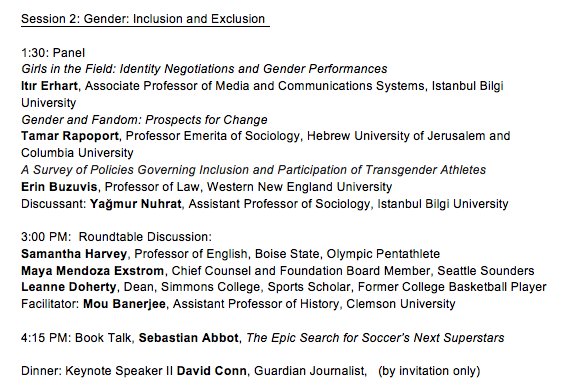Image resolution: width=573 pixels, height=390 pixels.
Task: Click the Girls in the Field title
Action: click(204, 69)
